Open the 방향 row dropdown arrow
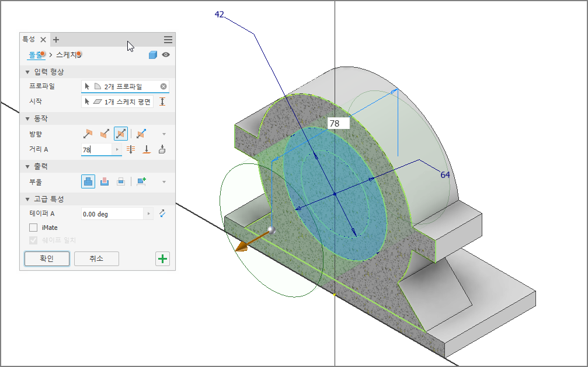 click(x=164, y=134)
